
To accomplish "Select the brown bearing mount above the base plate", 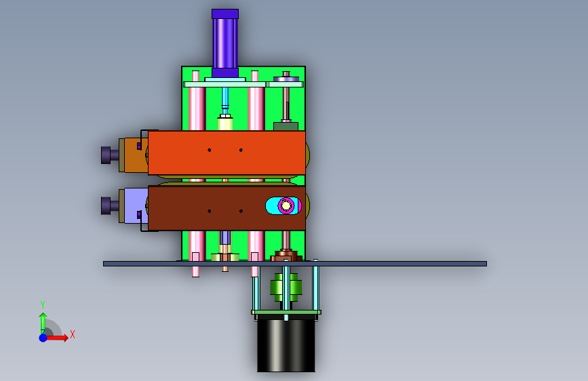I will click(x=286, y=256).
